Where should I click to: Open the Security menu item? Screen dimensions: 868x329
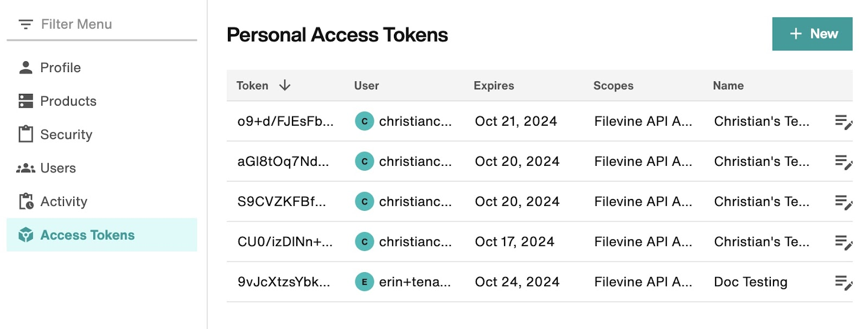(x=66, y=134)
